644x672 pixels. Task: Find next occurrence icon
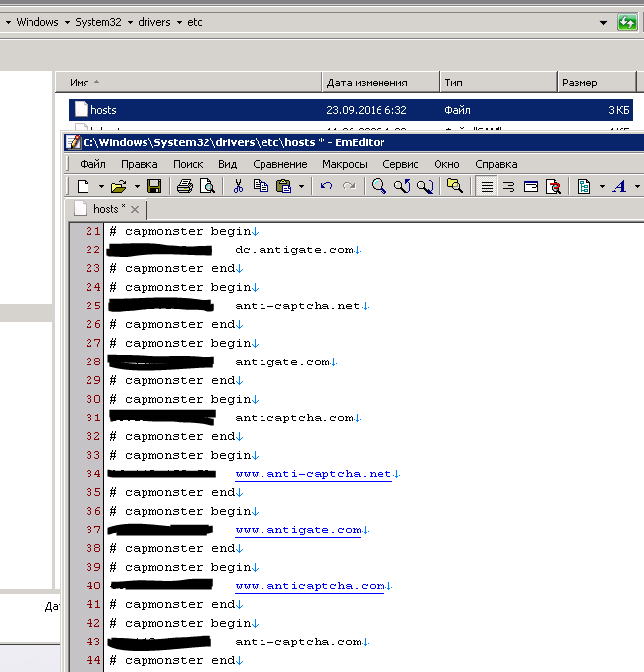coord(425,187)
